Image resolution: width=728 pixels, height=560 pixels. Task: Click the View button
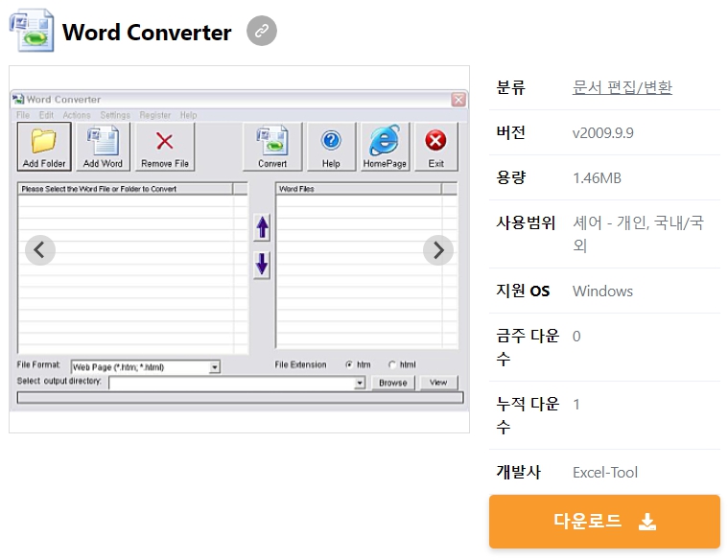click(438, 383)
